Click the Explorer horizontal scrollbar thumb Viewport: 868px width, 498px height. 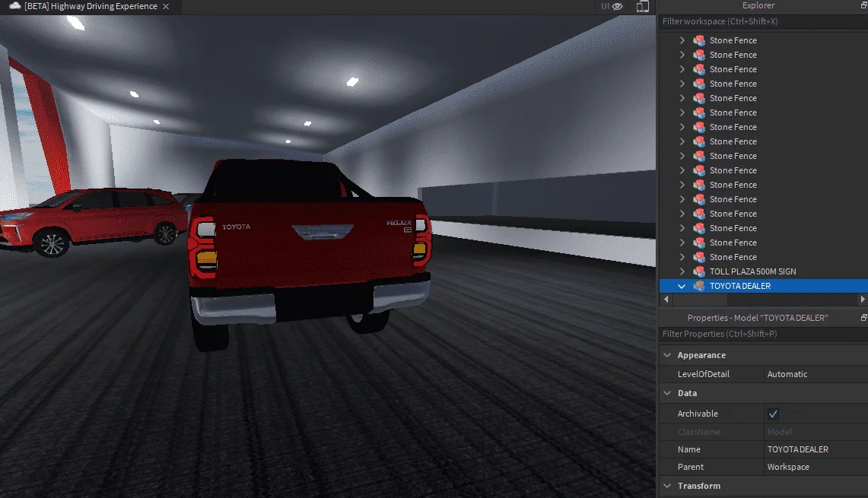700,300
